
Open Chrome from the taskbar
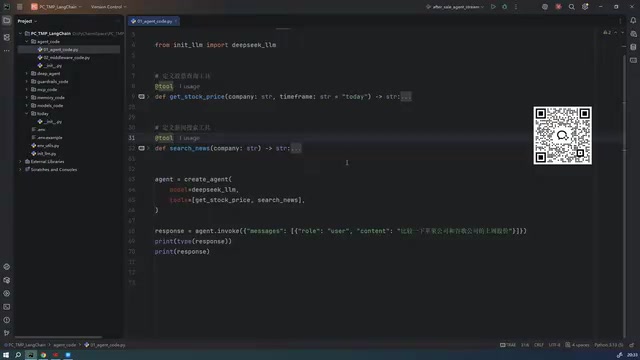(x=43, y=355)
